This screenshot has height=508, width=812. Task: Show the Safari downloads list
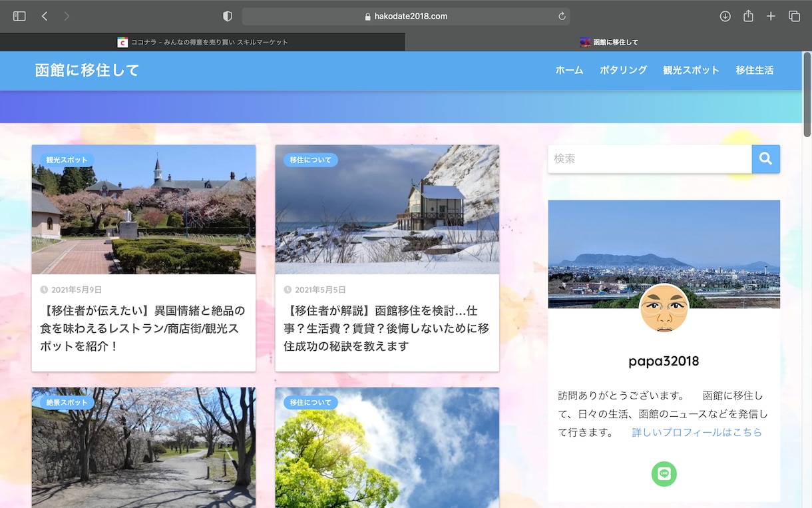[725, 16]
